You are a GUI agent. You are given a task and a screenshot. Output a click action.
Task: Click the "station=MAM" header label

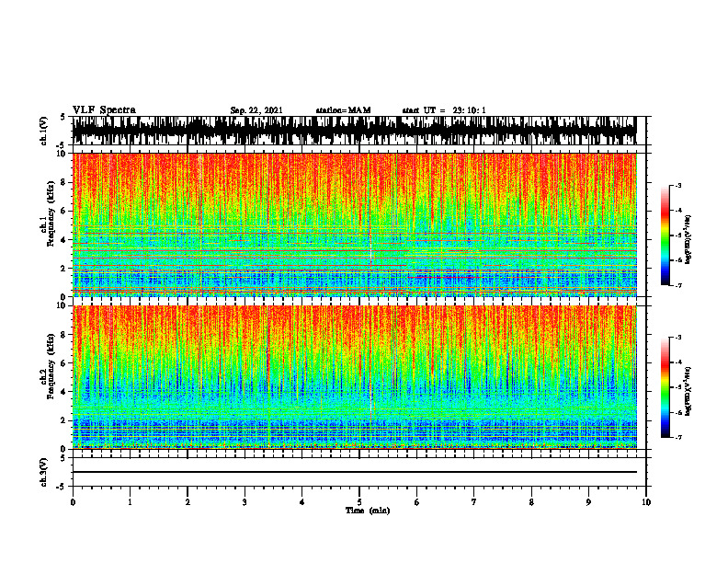(x=344, y=110)
